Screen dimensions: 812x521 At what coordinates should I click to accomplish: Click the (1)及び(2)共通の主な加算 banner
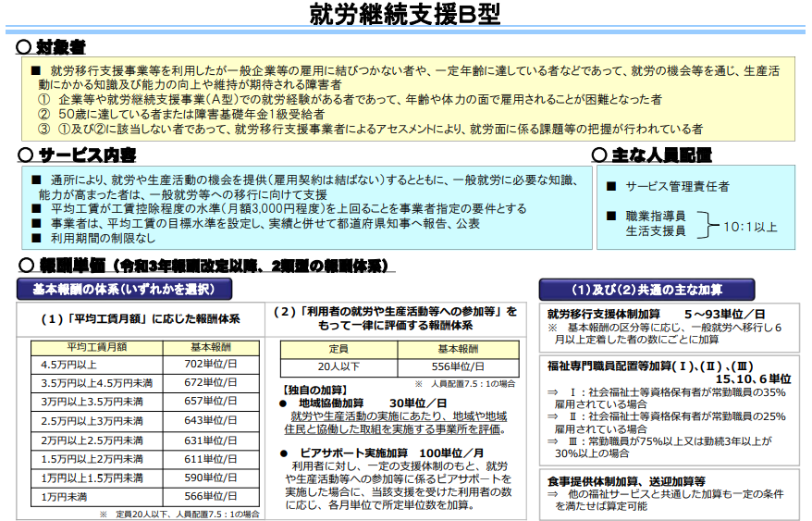pyautogui.click(x=646, y=290)
